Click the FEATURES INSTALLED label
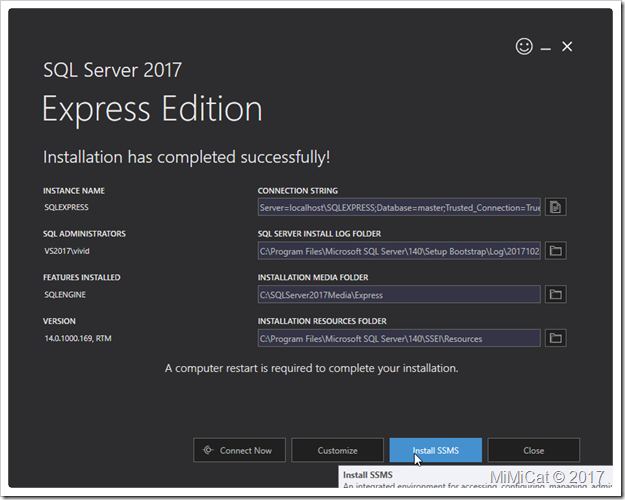This screenshot has width=625, height=500. click(82, 277)
